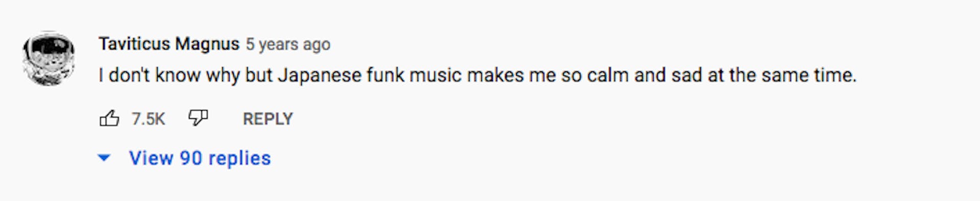980x201 pixels.
Task: Toggle the downvote on this comment
Action: (x=198, y=118)
